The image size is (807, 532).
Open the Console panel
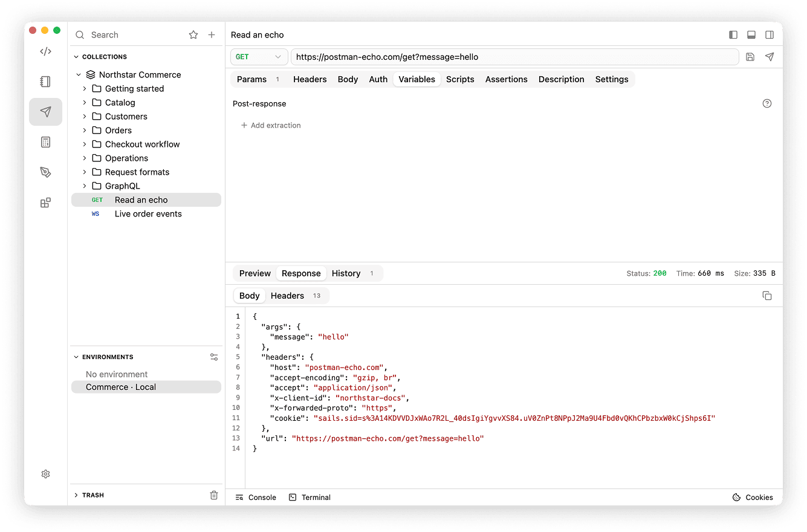click(256, 498)
